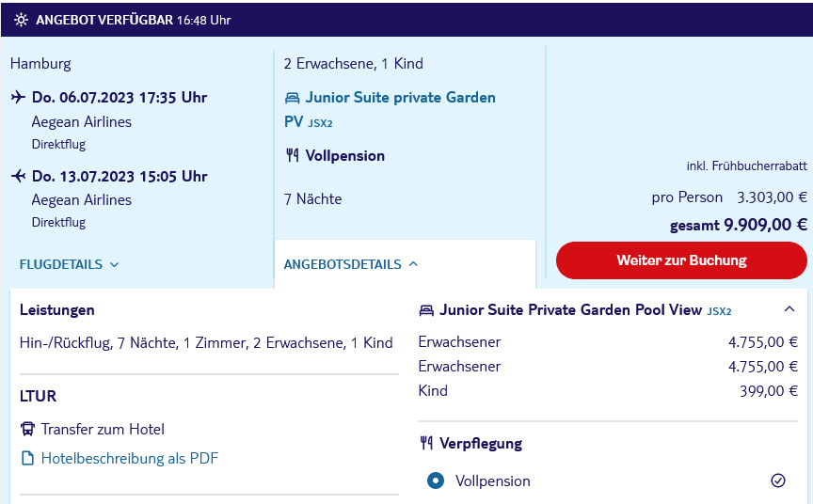The height and width of the screenshot is (504, 813).
Task: Click the PDF document icon
Action: pyautogui.click(x=27, y=458)
